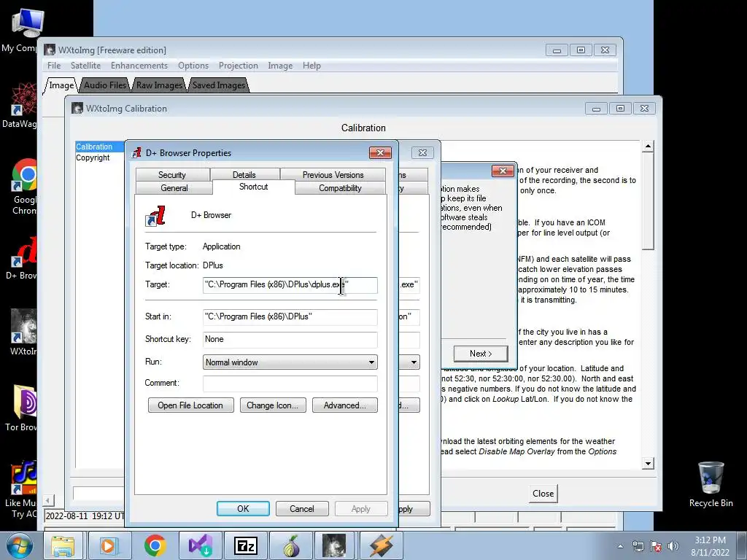Click the Calibration scrollbar down arrow
Image resolution: width=747 pixels, height=560 pixels.
(x=648, y=463)
